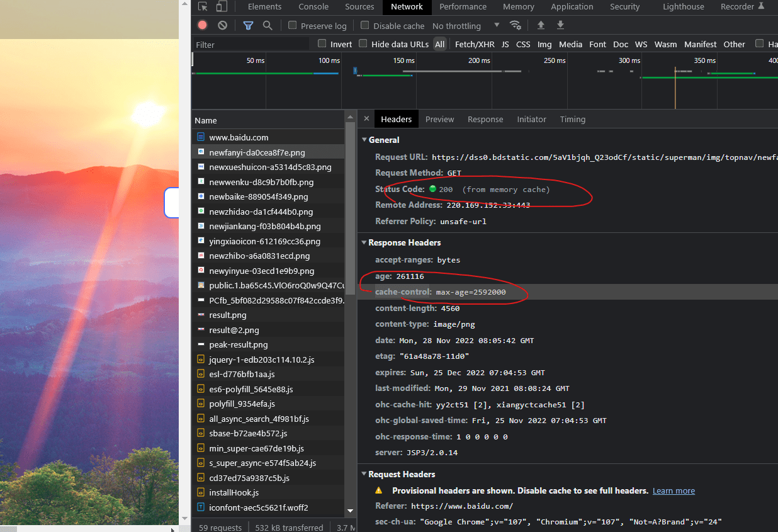Click the export HAR download icon

coord(560,25)
